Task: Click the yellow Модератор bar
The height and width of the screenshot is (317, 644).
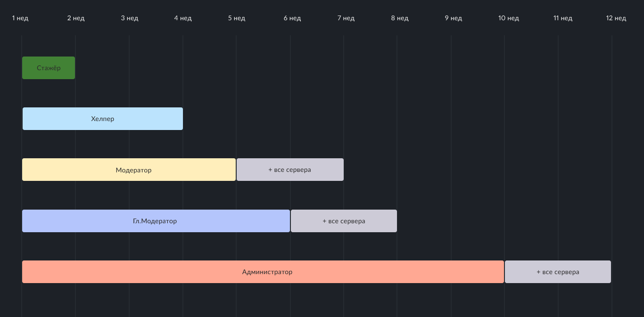Action: tap(129, 170)
